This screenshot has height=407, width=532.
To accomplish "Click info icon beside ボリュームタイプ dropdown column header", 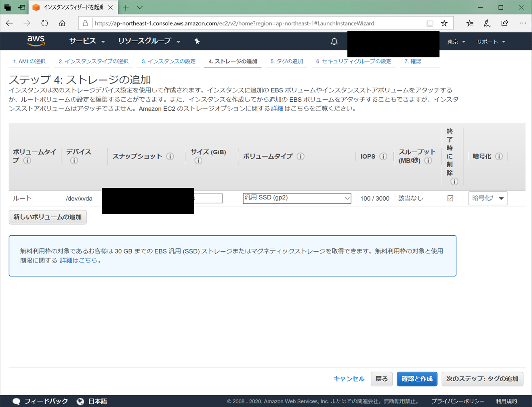I will tap(301, 156).
